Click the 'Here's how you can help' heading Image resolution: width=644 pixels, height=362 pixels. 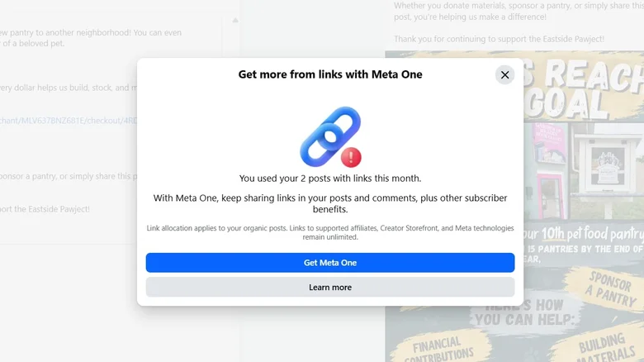[x=525, y=312]
